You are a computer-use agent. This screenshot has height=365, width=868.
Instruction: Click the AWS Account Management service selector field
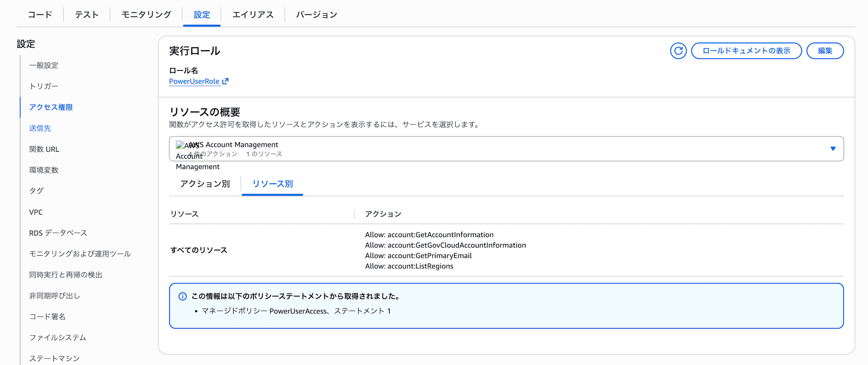pyautogui.click(x=506, y=149)
